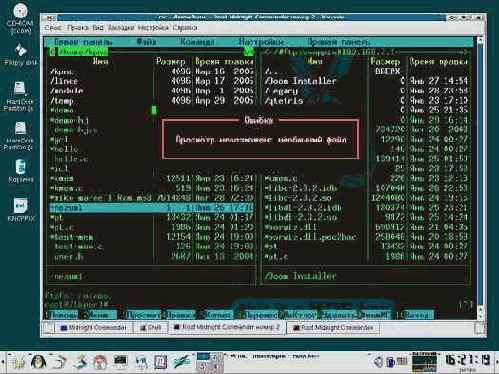Click the Просмотр function key button

click(143, 315)
